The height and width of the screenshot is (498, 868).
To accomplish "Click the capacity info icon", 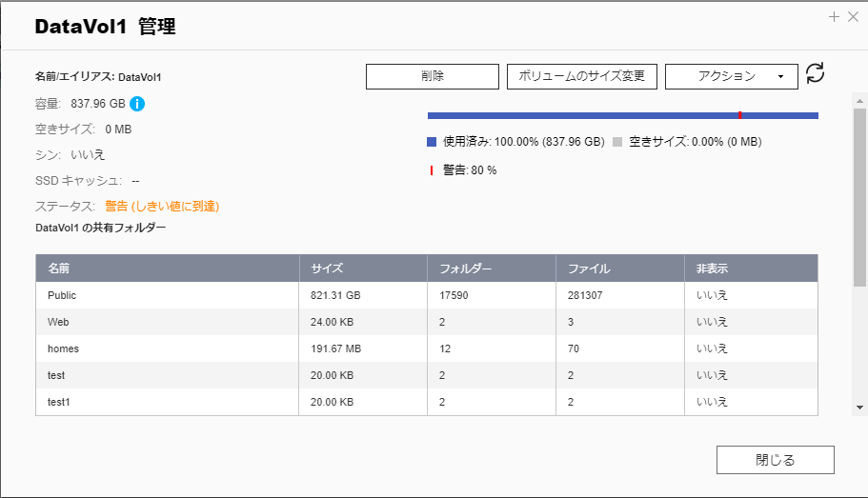I will (x=137, y=104).
